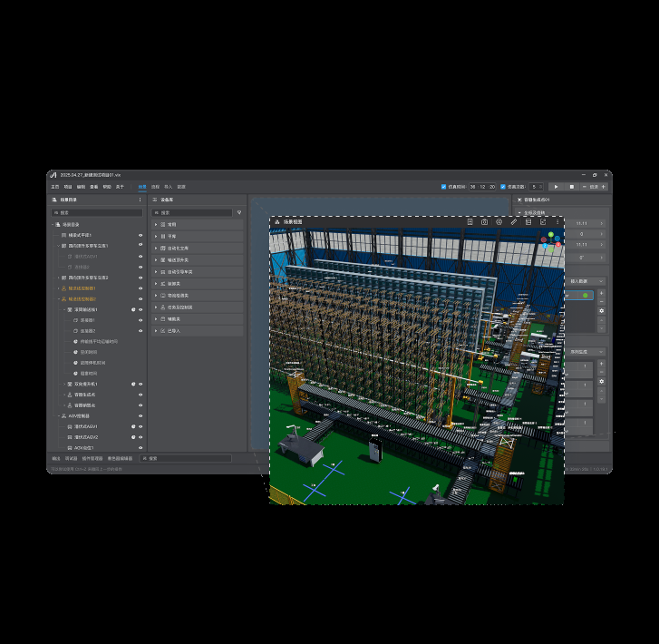Switch to the 着色器编辑器 bottom tab
The height and width of the screenshot is (644, 659).
pyautogui.click(x=120, y=458)
